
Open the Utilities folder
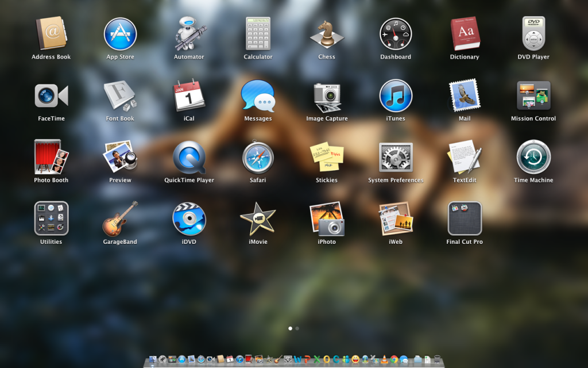(x=51, y=218)
